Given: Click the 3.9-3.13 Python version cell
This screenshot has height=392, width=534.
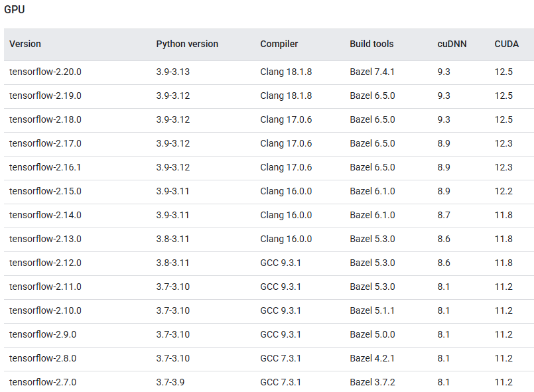Looking at the screenshot, I should (x=173, y=72).
